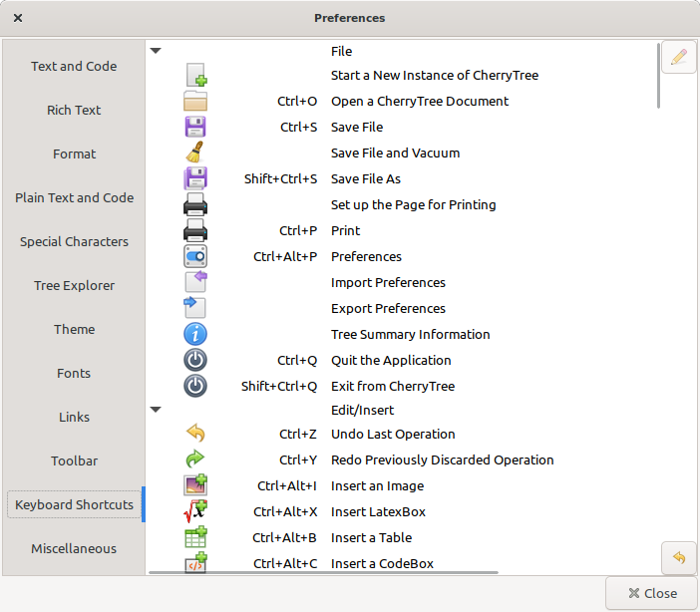Viewport: 700px width, 612px height.
Task: Click the Import Preferences arrow icon
Action: (195, 282)
